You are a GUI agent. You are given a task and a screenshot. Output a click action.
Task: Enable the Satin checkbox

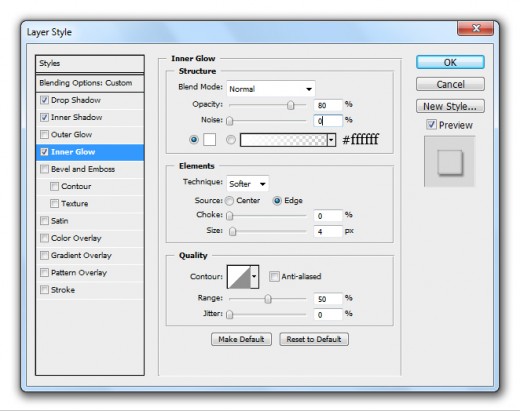[44, 221]
